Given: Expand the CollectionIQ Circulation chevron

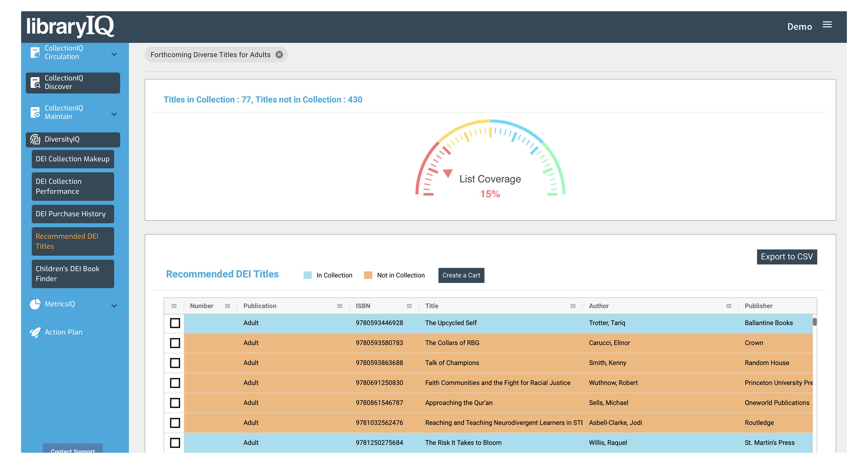Looking at the screenshot, I should coord(114,54).
